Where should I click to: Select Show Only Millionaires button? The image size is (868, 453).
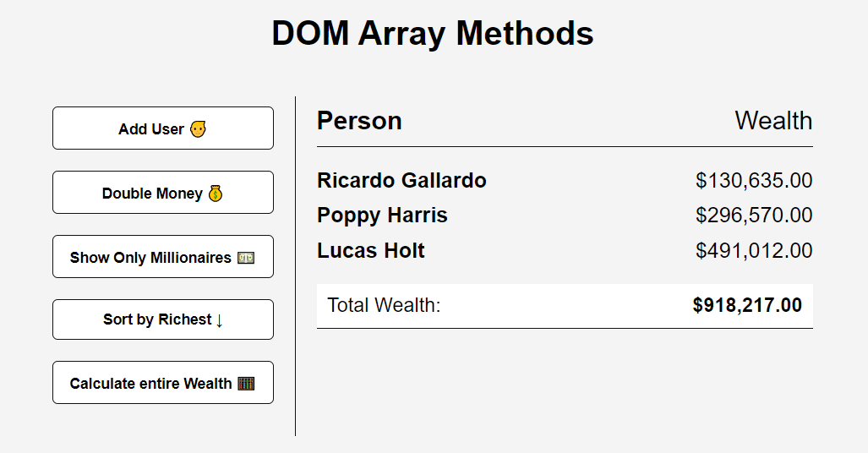[162, 257]
